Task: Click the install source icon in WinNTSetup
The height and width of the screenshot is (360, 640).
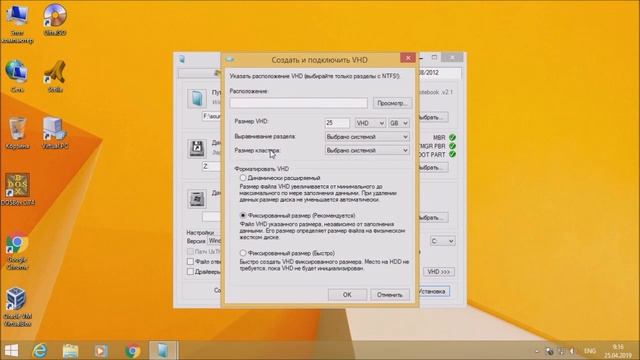Action: pos(197,98)
